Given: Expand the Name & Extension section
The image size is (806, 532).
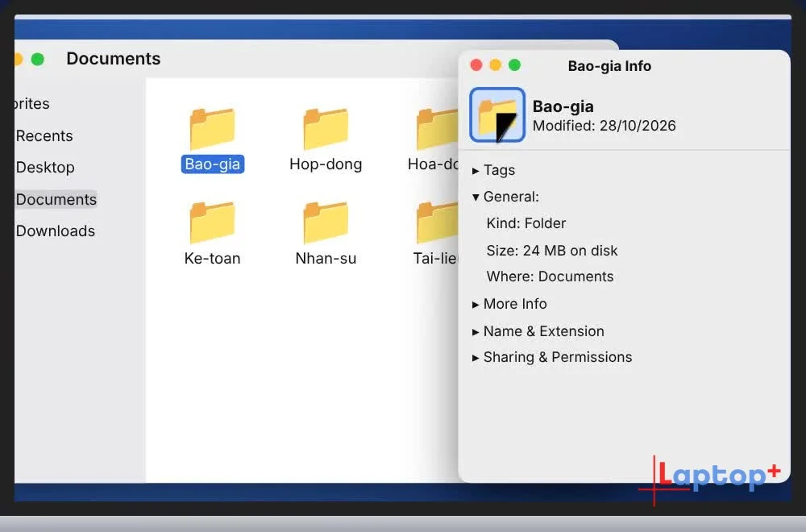Looking at the screenshot, I should [x=476, y=332].
